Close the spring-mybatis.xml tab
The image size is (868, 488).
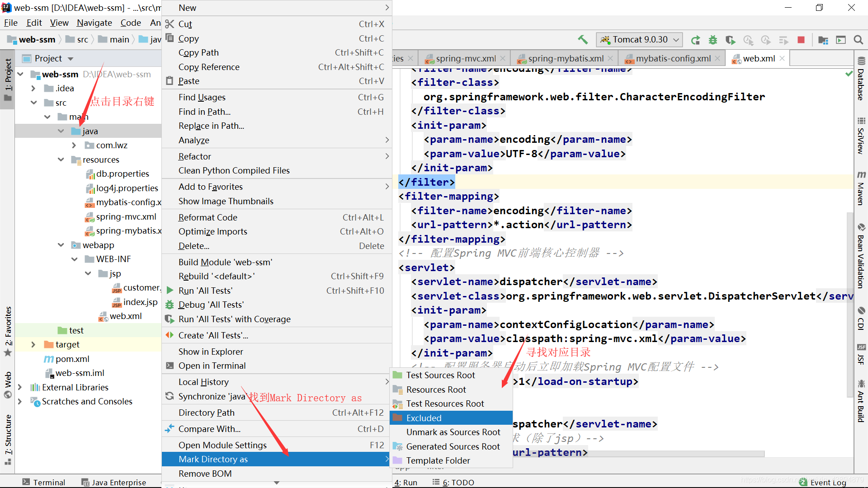coord(610,58)
